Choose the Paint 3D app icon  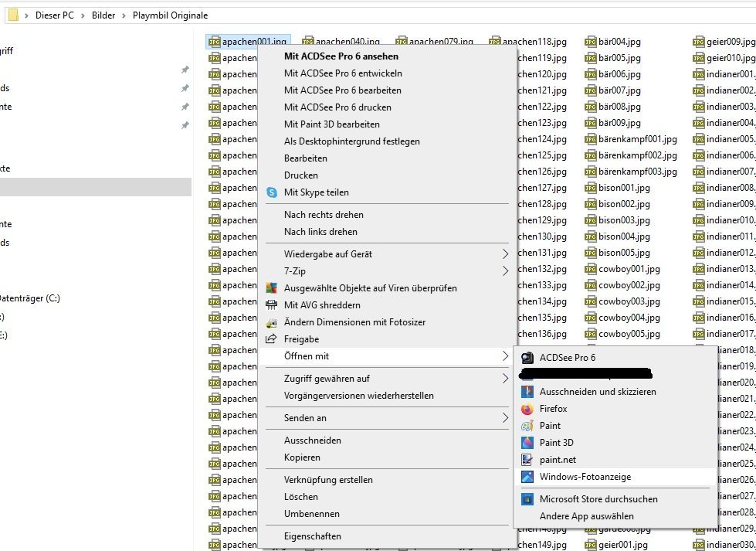tap(527, 443)
